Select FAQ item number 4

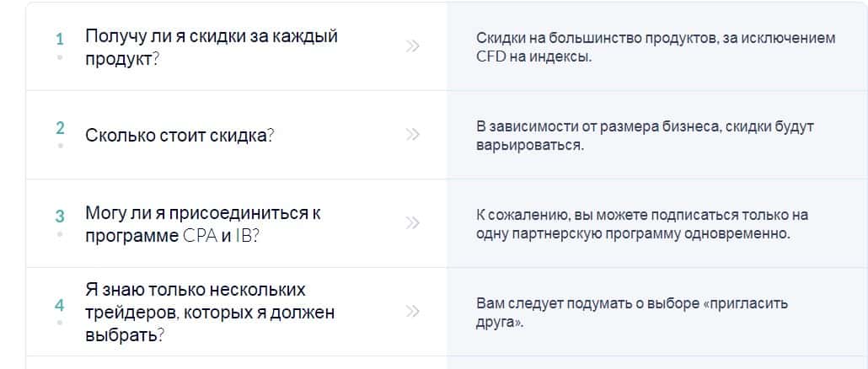(x=60, y=305)
